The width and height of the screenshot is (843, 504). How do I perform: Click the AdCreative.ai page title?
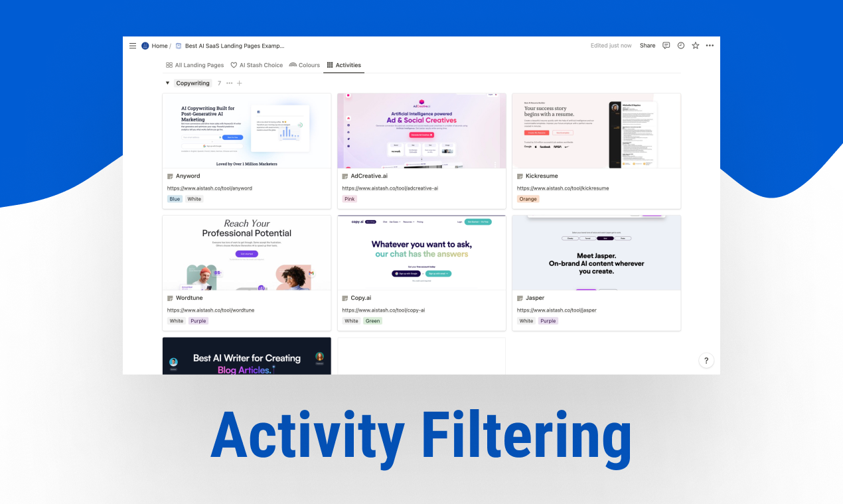tap(369, 176)
